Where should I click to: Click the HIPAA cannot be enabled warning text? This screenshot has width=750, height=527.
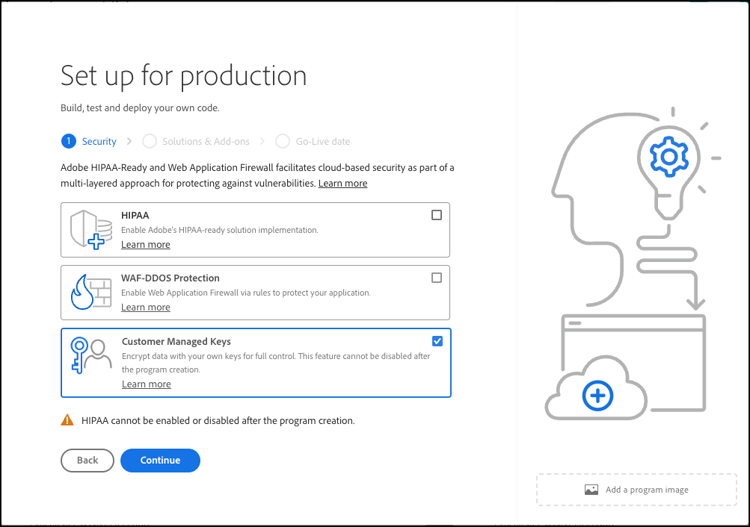tap(218, 420)
